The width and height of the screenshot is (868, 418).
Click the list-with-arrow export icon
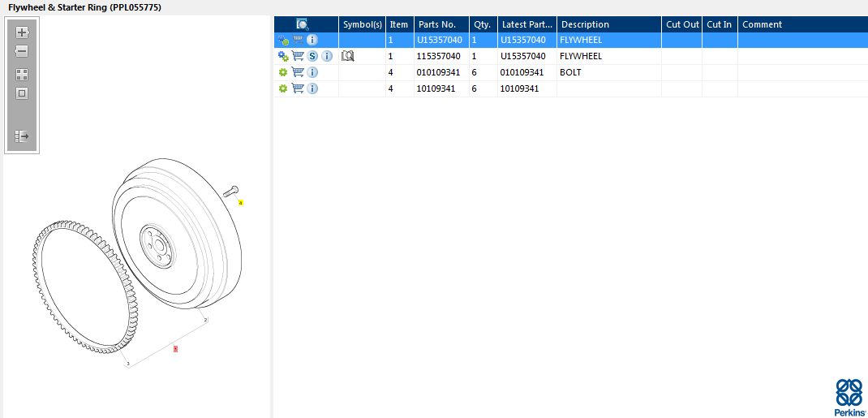coord(22,136)
